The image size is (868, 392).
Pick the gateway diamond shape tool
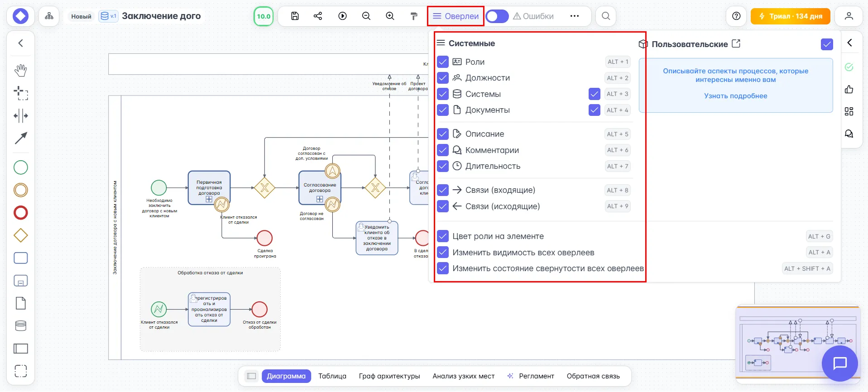pos(21,235)
